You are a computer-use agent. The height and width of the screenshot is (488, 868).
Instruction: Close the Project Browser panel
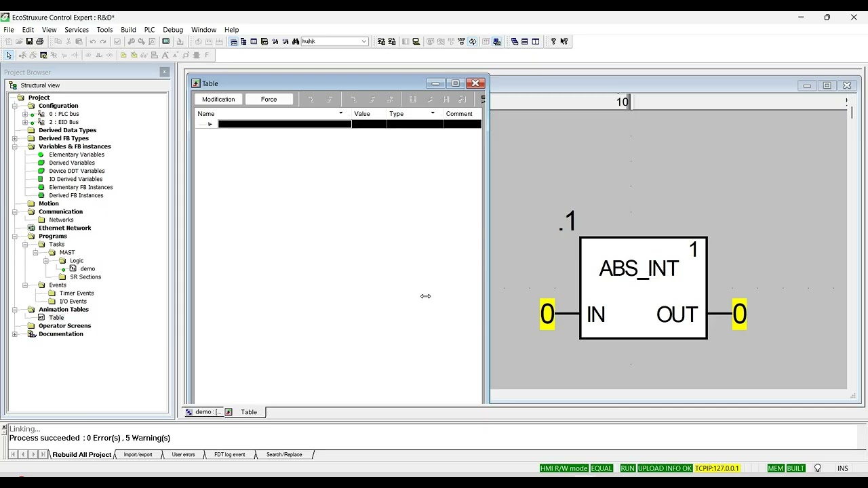[x=164, y=72]
